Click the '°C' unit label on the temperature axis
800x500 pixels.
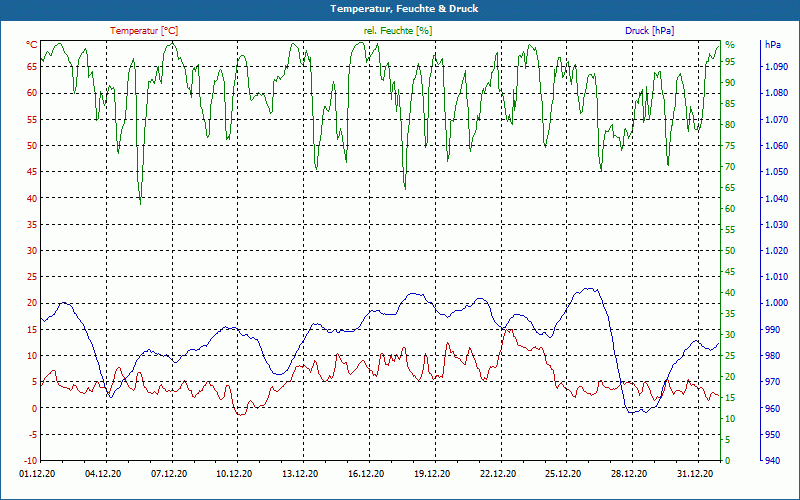pos(32,45)
